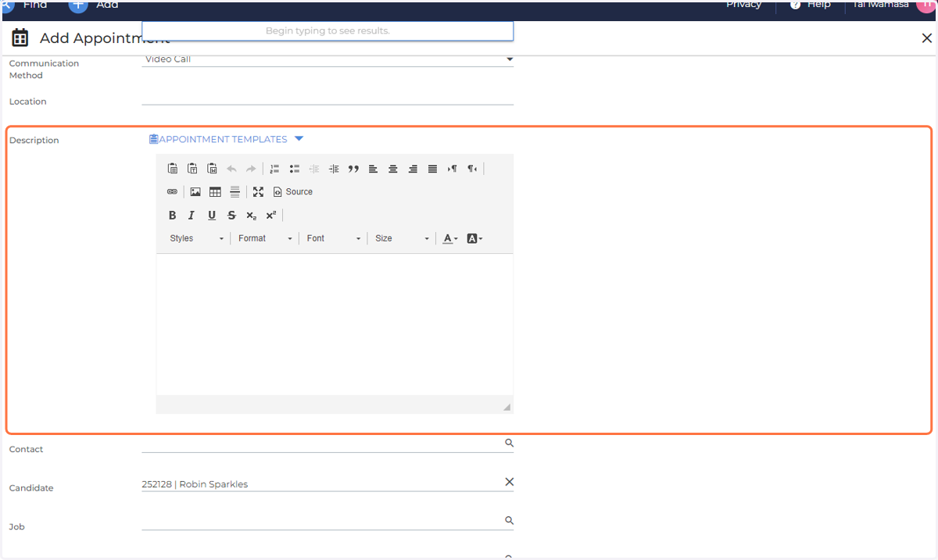
Task: Click the editor resize handle
Action: pos(507,407)
